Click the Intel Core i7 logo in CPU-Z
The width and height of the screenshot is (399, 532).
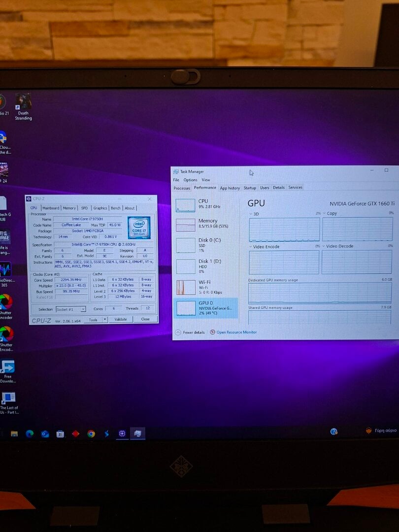click(x=139, y=228)
